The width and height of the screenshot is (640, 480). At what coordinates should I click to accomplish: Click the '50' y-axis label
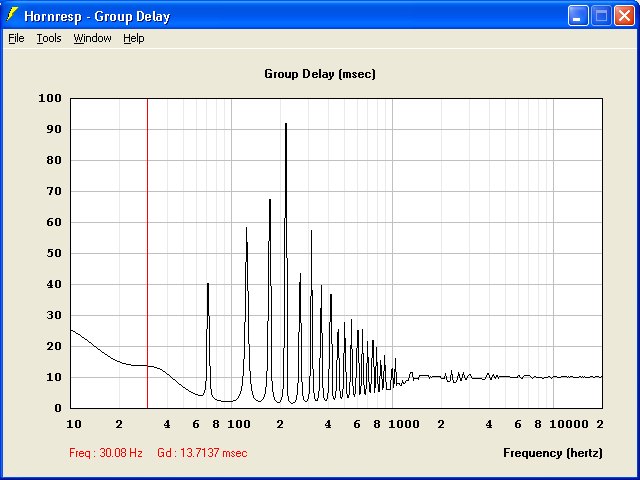click(x=53, y=253)
